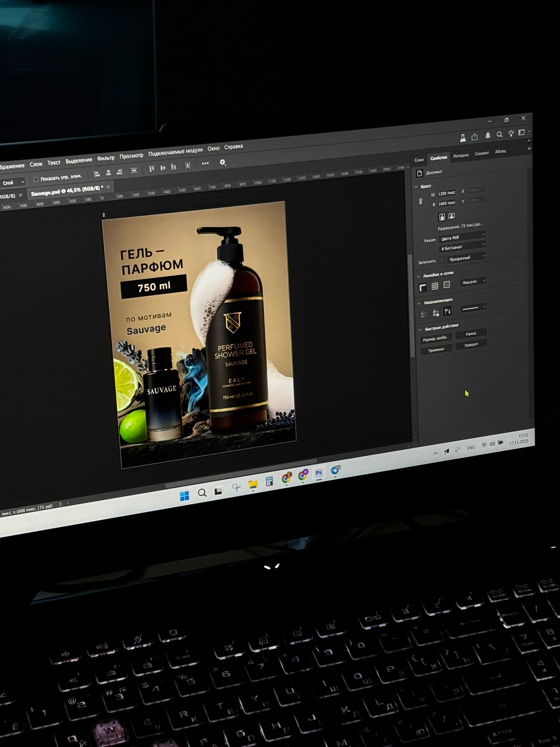Viewport: 560px width, 747px height.
Task: Toggle the width-height chain link
Action: (421, 201)
